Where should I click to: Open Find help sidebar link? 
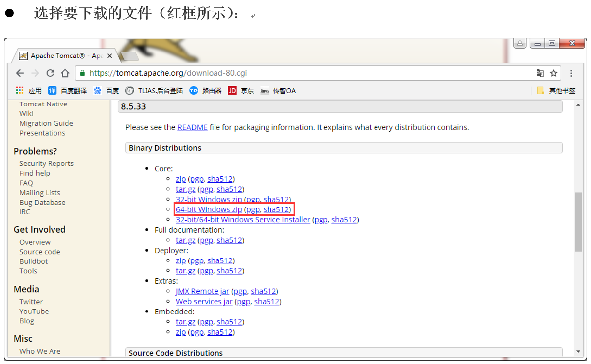(x=35, y=173)
